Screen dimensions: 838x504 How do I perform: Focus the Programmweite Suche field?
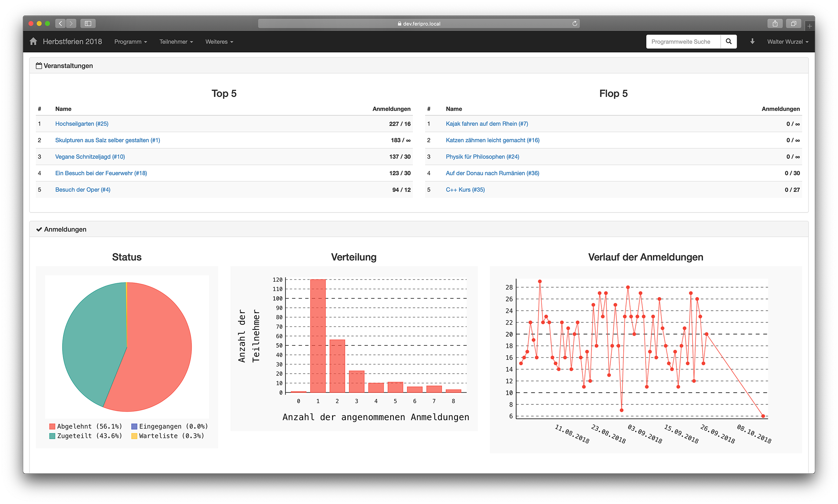pos(683,42)
